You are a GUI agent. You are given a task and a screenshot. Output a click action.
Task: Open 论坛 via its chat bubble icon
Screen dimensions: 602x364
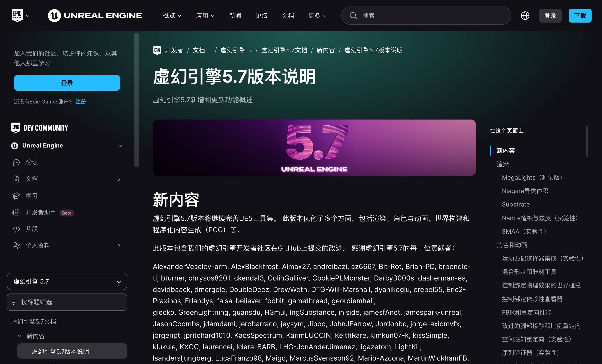pos(16,162)
